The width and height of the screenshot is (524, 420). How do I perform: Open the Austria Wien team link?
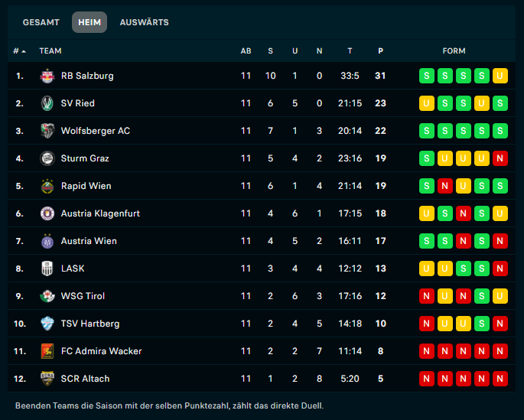pyautogui.click(x=89, y=241)
